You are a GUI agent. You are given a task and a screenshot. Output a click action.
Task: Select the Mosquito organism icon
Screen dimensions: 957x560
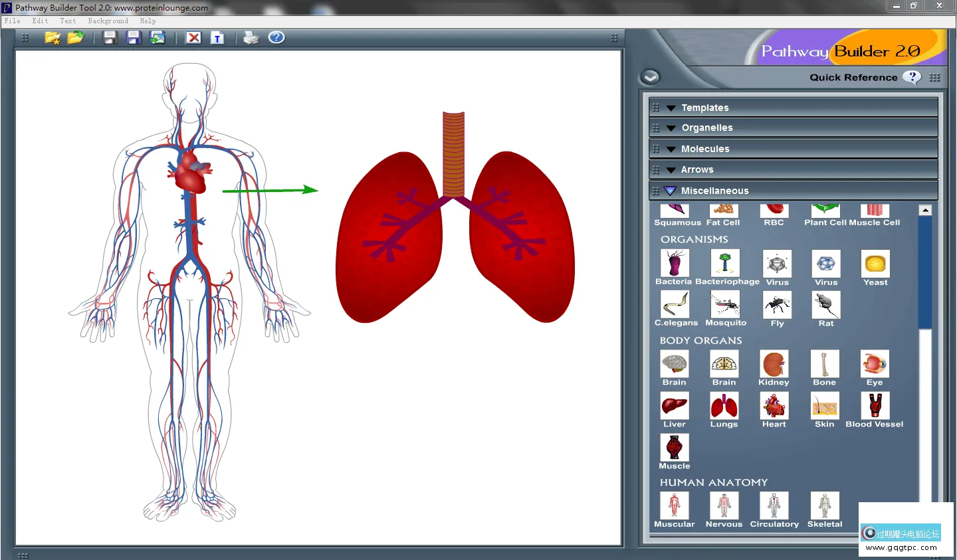[725, 305]
